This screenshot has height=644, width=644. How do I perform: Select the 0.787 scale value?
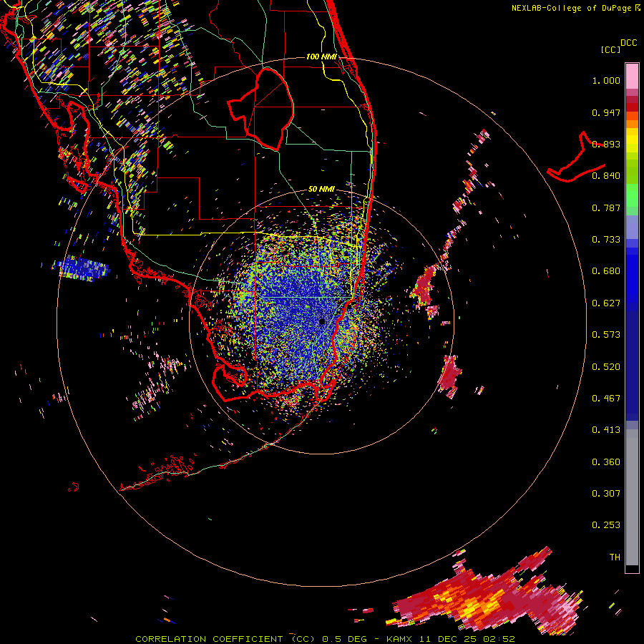click(606, 208)
